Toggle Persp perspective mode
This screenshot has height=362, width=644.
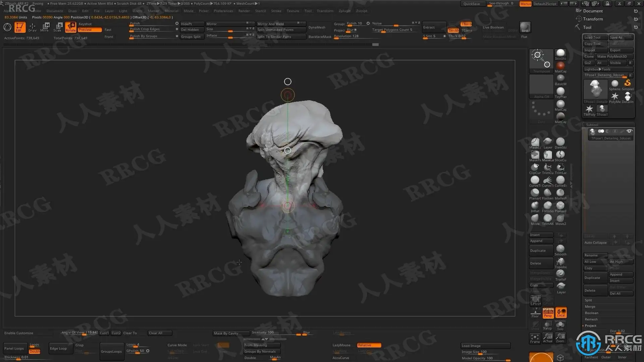tap(548, 313)
